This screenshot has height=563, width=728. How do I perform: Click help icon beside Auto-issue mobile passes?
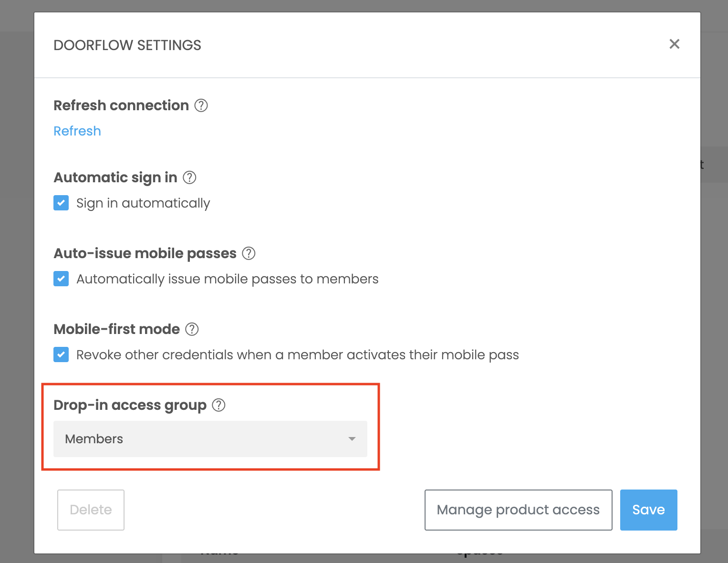click(x=249, y=253)
